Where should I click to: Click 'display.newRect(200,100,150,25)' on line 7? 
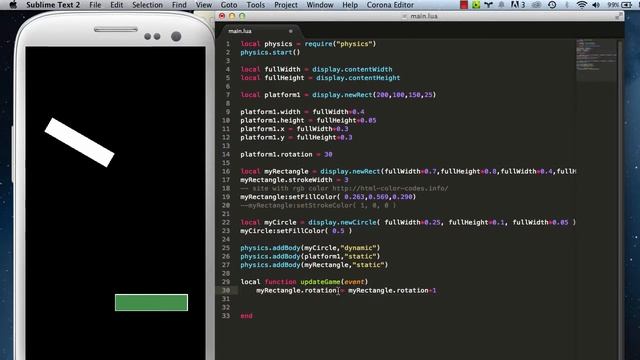click(374, 95)
